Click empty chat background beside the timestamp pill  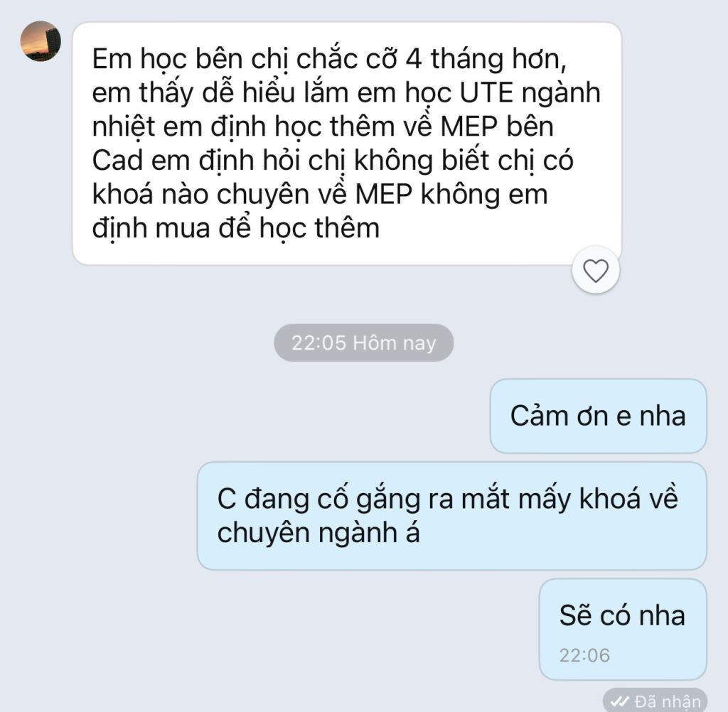point(139,342)
